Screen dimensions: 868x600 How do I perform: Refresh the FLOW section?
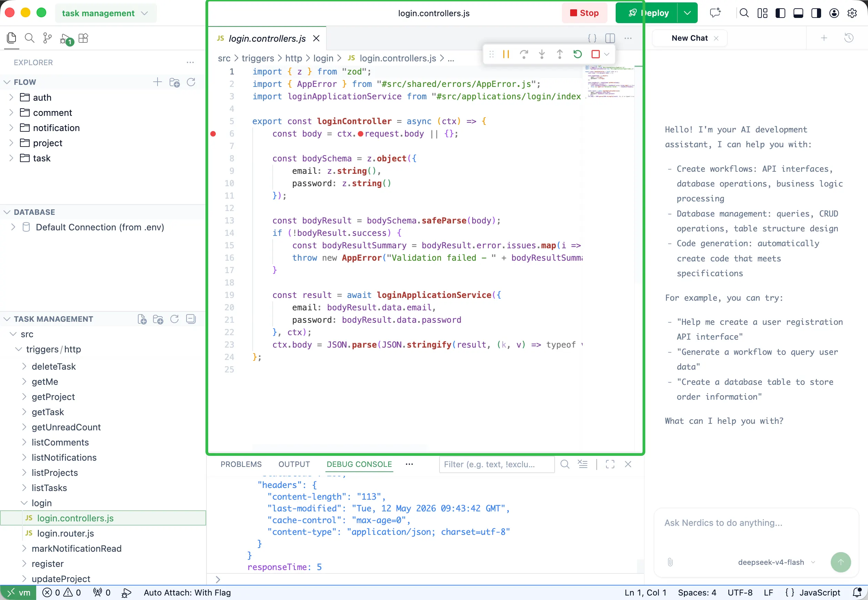pyautogui.click(x=191, y=82)
